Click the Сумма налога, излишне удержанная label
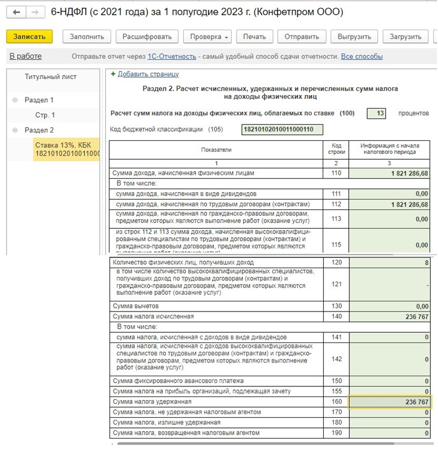Image resolution: width=438 pixels, height=450 pixels. (x=167, y=422)
